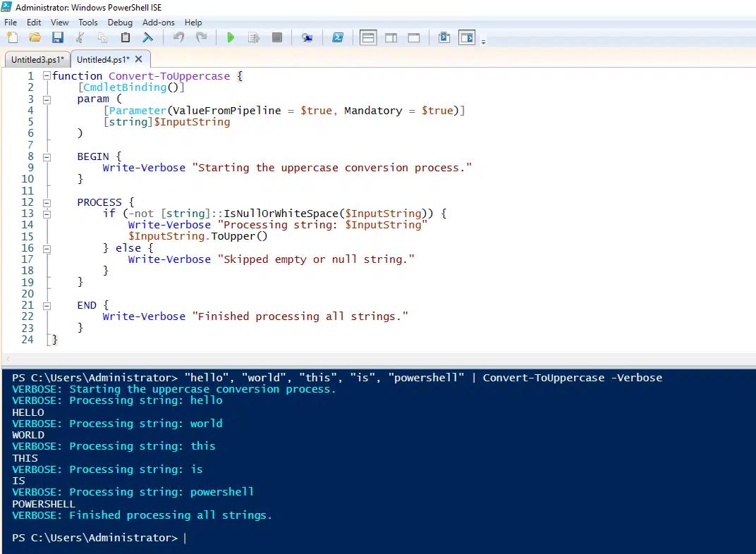
Task: Open New Remote PowerShell Tab icon
Action: (x=307, y=37)
